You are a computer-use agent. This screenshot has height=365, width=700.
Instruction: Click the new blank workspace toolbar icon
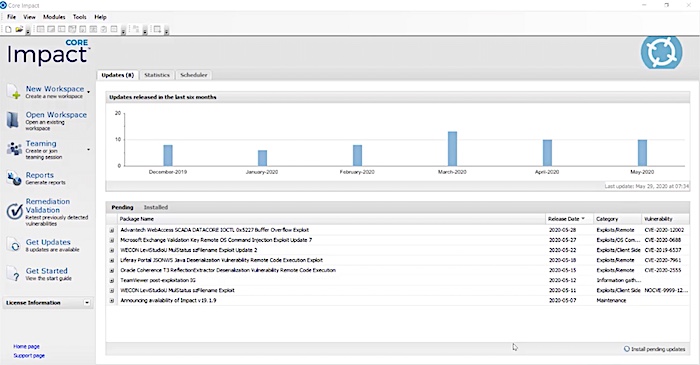coord(8,29)
